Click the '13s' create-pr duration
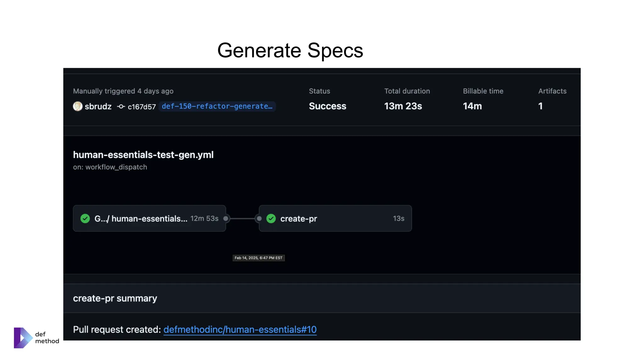The width and height of the screenshot is (644, 362). click(398, 218)
